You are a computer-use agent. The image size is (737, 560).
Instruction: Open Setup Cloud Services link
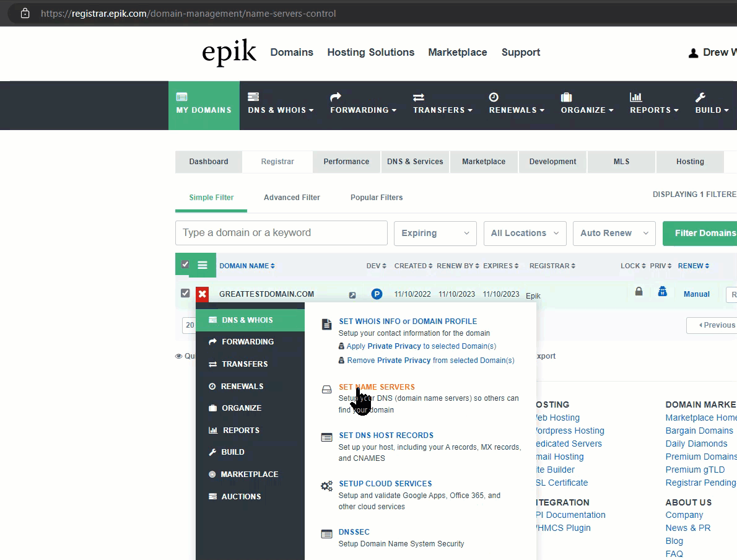[x=385, y=484]
